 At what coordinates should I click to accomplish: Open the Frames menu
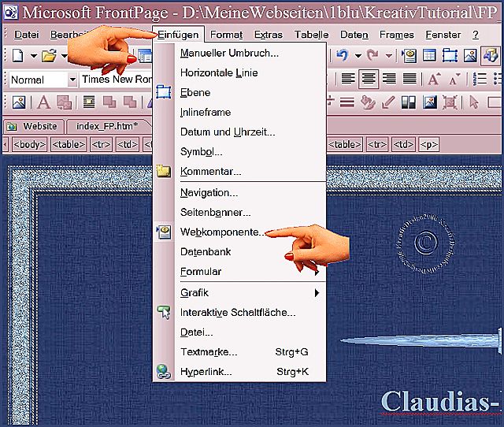[x=397, y=35]
